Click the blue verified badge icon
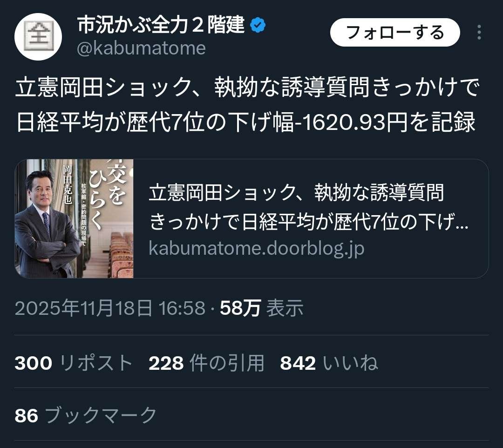This screenshot has width=503, height=448. click(258, 25)
